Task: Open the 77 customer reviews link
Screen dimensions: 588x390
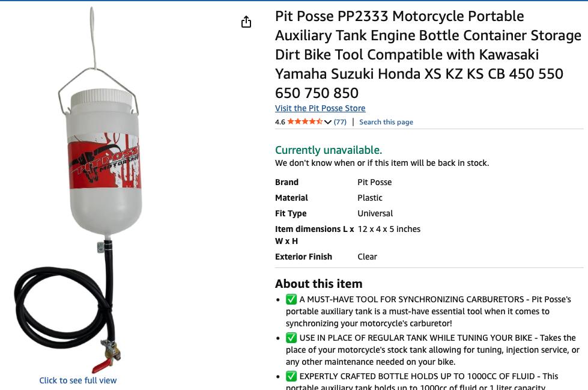Action: pos(340,122)
